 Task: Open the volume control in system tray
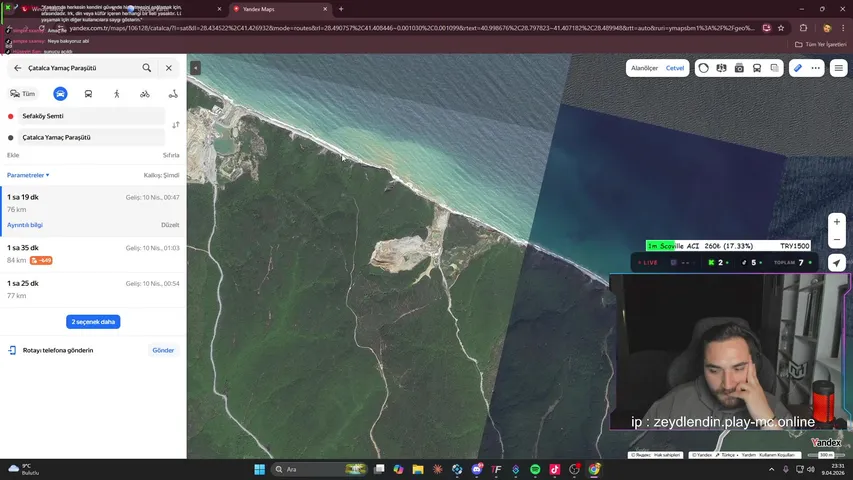pos(811,469)
